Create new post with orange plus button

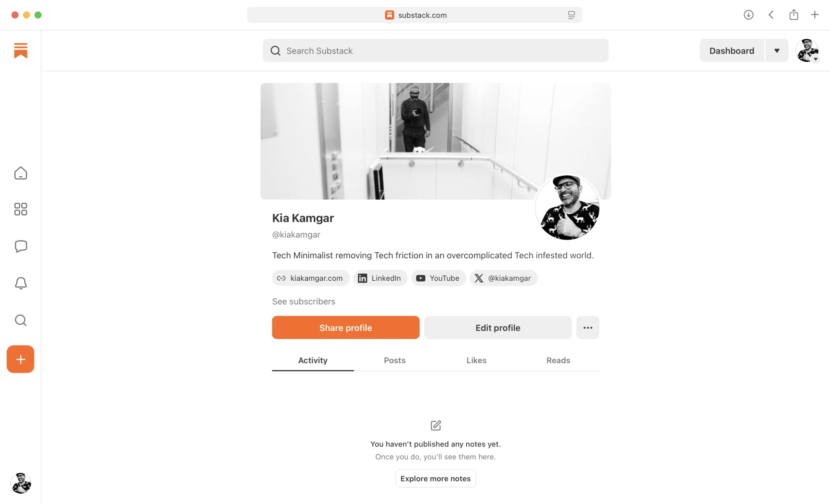point(20,359)
